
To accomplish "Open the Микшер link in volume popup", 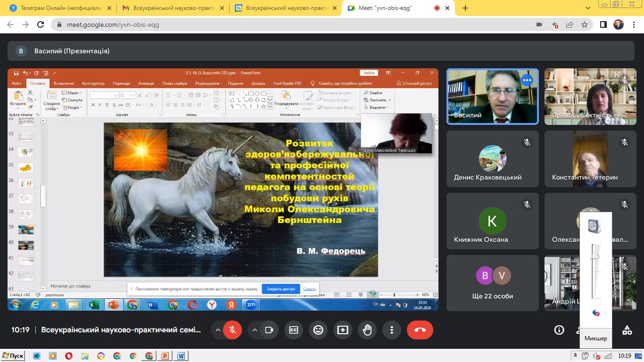I will click(x=596, y=338).
